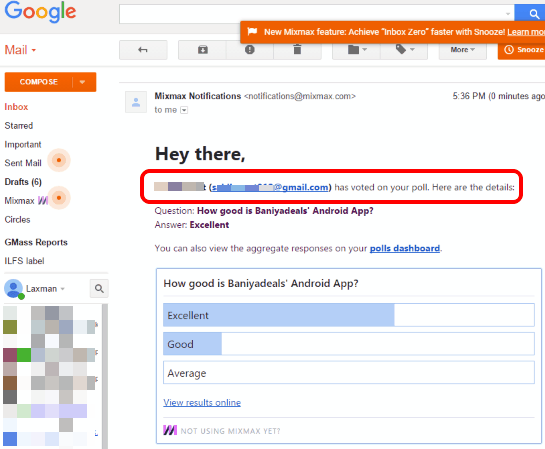Open the Move to folder dropdown

click(357, 50)
